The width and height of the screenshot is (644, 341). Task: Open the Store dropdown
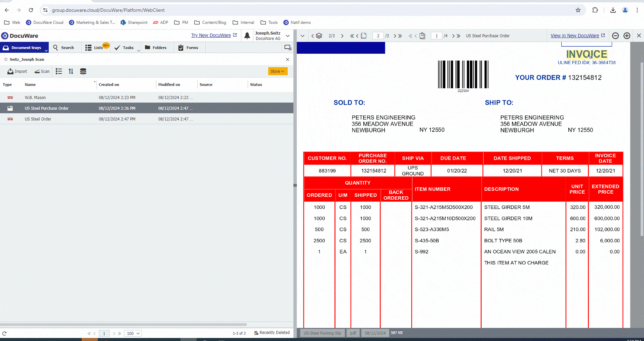point(277,71)
